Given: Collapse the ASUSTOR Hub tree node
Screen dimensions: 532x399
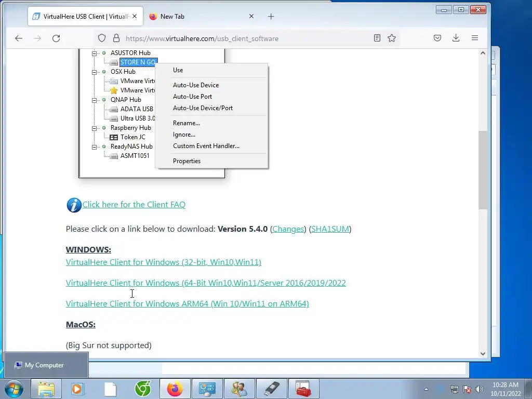Looking at the screenshot, I should tap(95, 54).
